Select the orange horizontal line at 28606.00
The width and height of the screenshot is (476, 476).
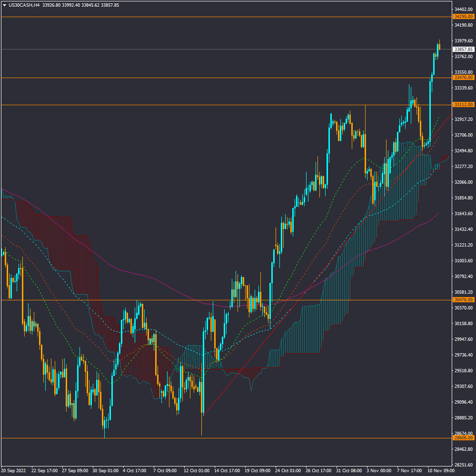pos(238,438)
